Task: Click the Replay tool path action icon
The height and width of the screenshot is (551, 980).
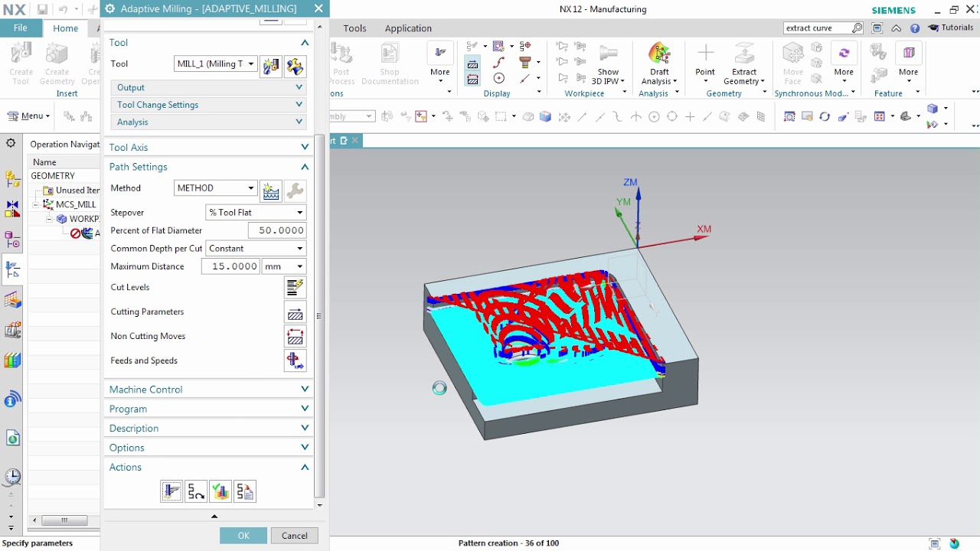Action: [196, 491]
